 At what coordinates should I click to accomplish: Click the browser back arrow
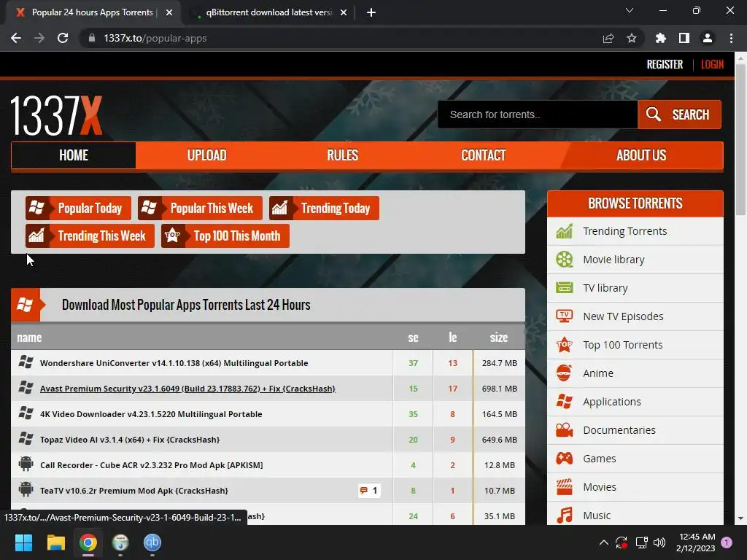point(16,38)
